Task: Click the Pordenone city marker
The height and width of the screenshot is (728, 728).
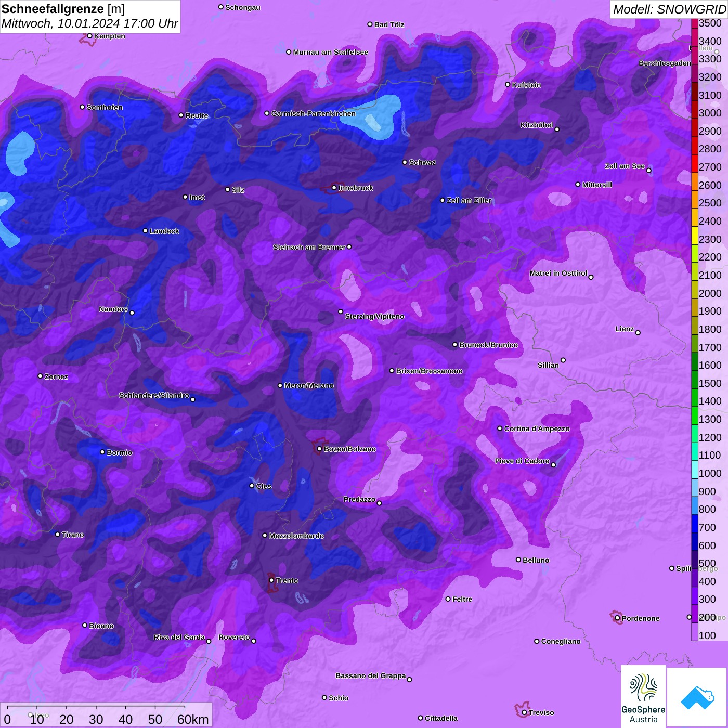Action: click(x=617, y=618)
